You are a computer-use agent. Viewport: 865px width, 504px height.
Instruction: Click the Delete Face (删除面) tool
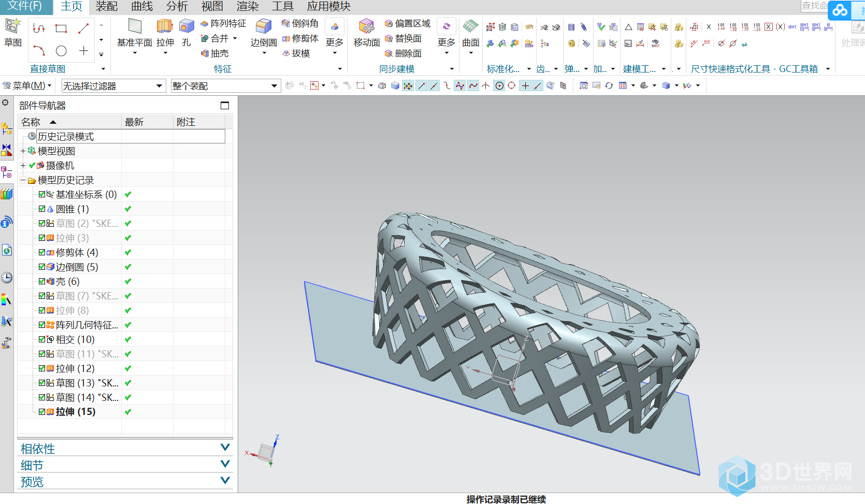click(403, 53)
